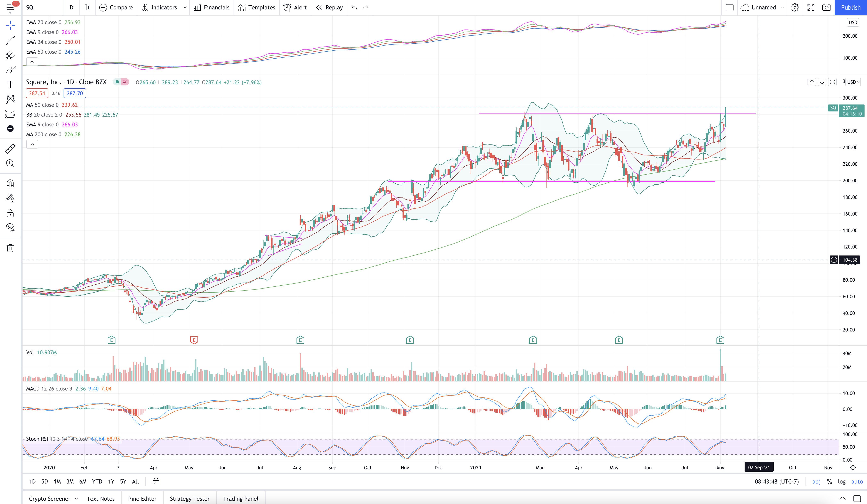This screenshot has height=504, width=867.
Task: Collapse the main chart indicator legend
Action: tap(32, 144)
